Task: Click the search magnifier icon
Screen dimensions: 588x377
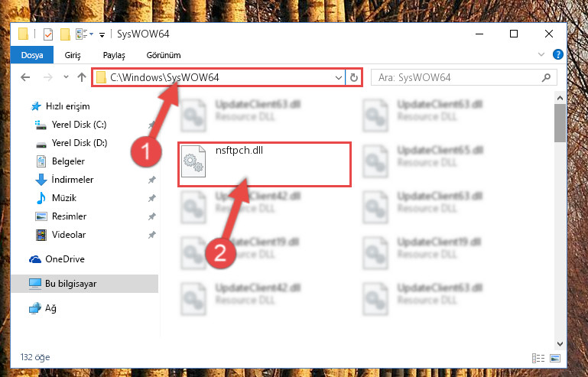Action: (546, 78)
